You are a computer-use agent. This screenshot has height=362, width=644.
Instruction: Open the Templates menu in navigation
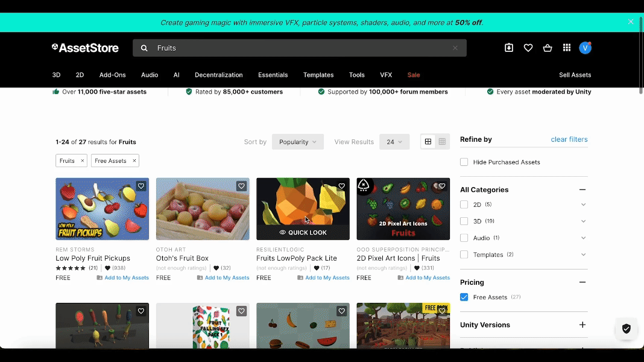318,75
